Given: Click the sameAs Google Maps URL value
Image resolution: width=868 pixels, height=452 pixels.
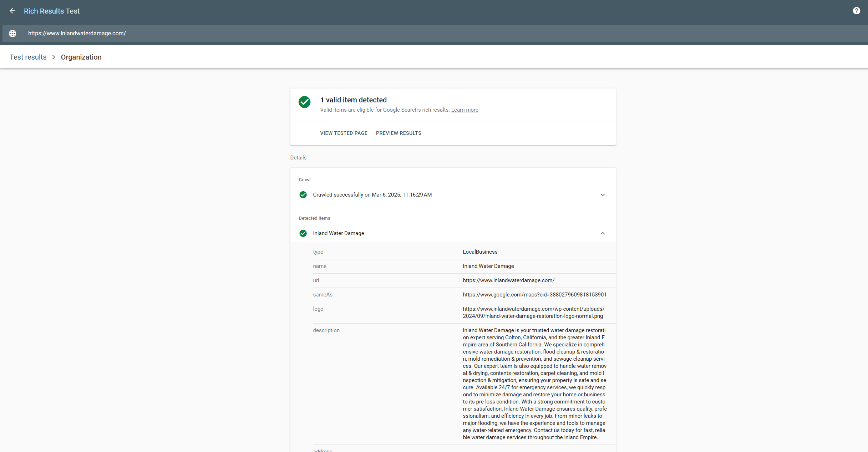Looking at the screenshot, I should pos(534,295).
